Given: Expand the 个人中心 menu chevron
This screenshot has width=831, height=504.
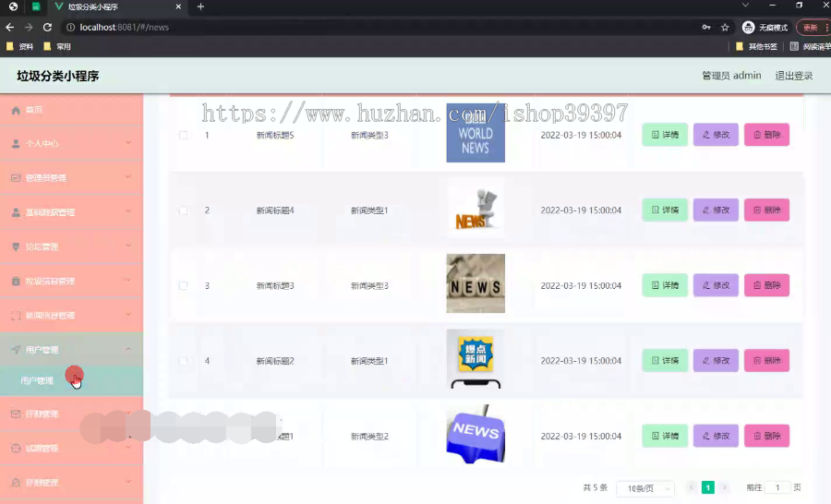Looking at the screenshot, I should click(x=128, y=142).
